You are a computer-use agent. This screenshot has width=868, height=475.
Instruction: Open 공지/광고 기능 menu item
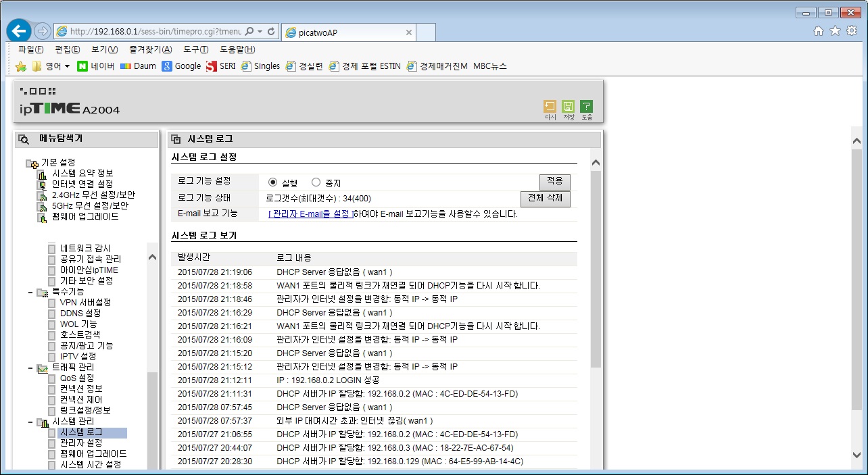87,346
